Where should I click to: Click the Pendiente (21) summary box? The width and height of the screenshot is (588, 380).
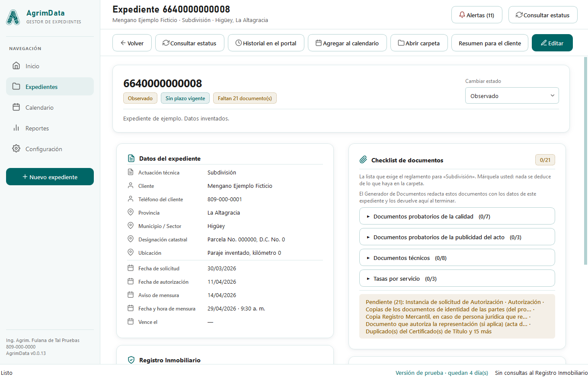(457, 317)
